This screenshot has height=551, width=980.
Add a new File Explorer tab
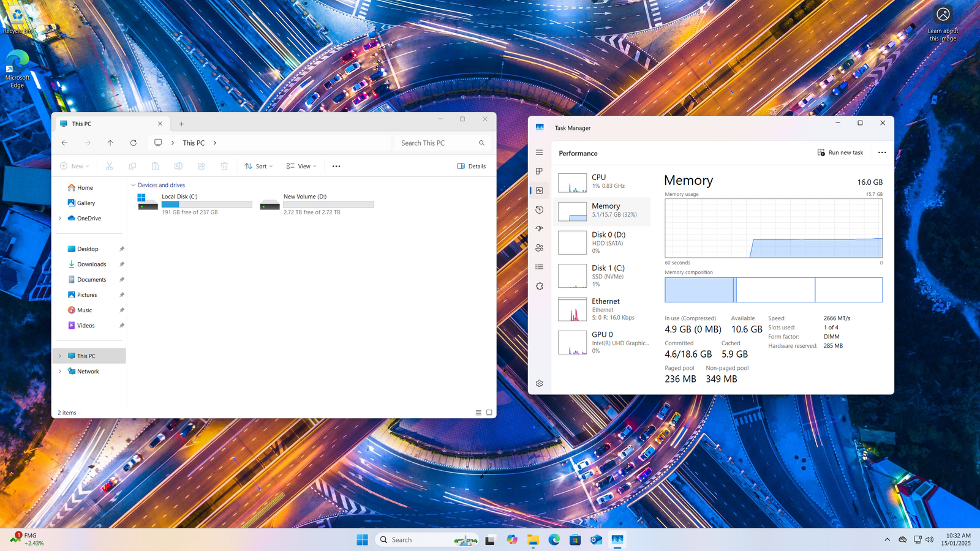[181, 124]
